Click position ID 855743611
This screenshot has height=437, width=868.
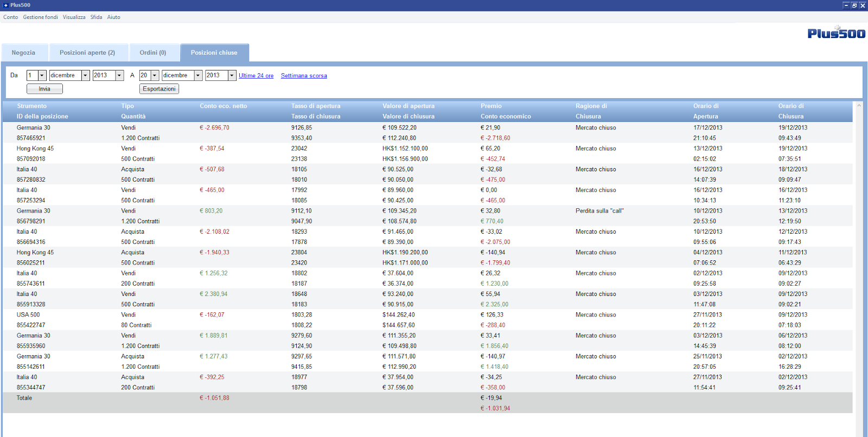31,284
